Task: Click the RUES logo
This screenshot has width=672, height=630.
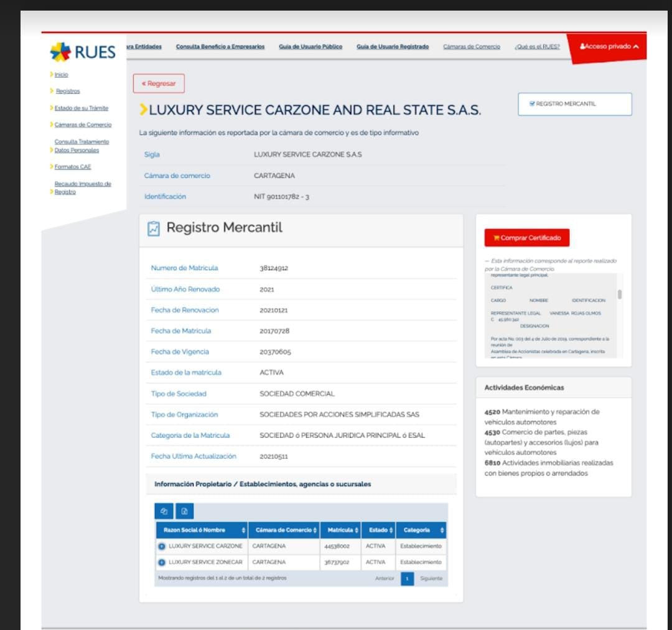Action: [83, 52]
